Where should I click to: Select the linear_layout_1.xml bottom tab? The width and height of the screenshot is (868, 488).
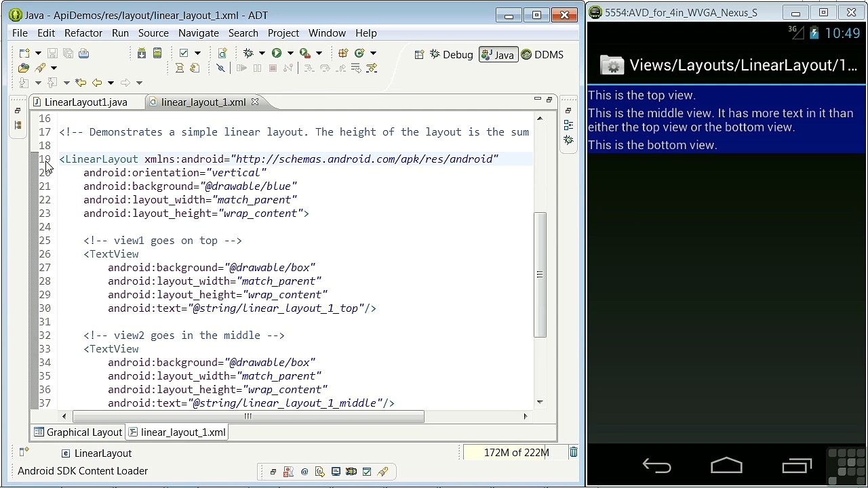[x=177, y=432]
